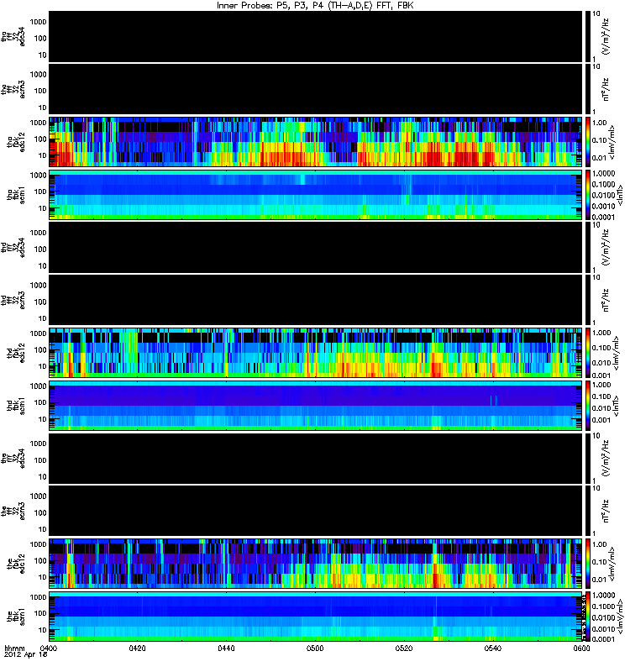Click the the fbk edc12 rainbow color bar

click(x=587, y=564)
